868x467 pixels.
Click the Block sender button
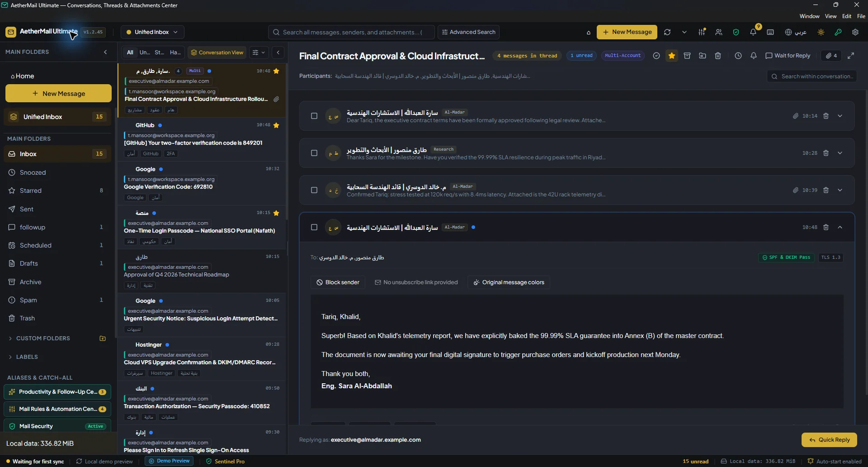click(338, 282)
